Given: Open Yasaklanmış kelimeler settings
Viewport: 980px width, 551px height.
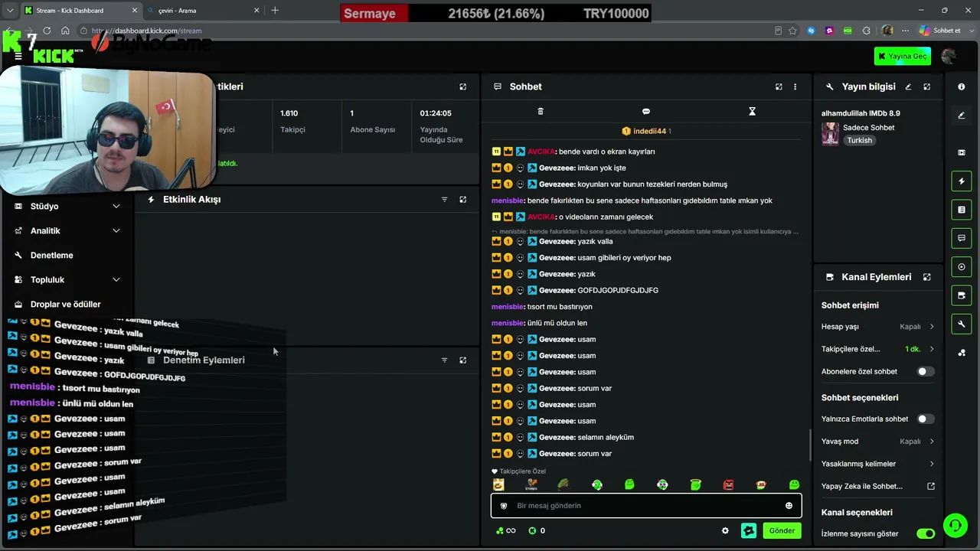Looking at the screenshot, I should [x=878, y=464].
